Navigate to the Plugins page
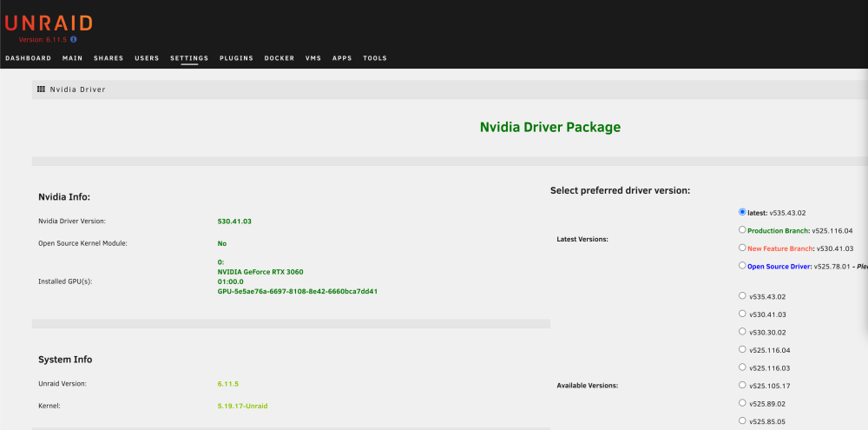Viewport: 868px width, 430px height. 236,58
